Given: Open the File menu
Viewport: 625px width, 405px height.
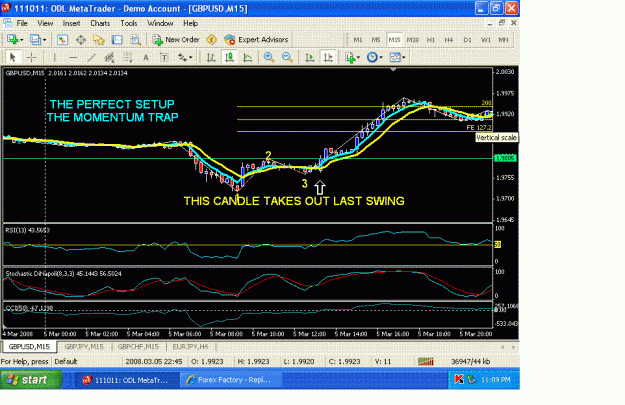Looking at the screenshot, I should click(22, 23).
